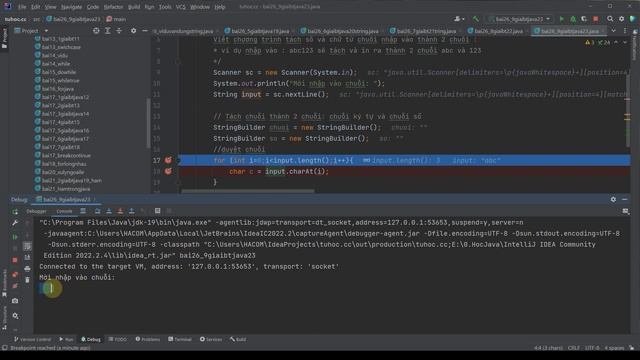Open Version Control tool window
The width and height of the screenshot is (640, 360).
tap(33, 339)
